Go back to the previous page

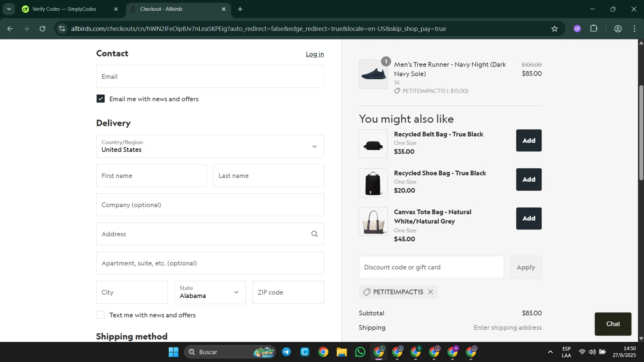[10, 29]
